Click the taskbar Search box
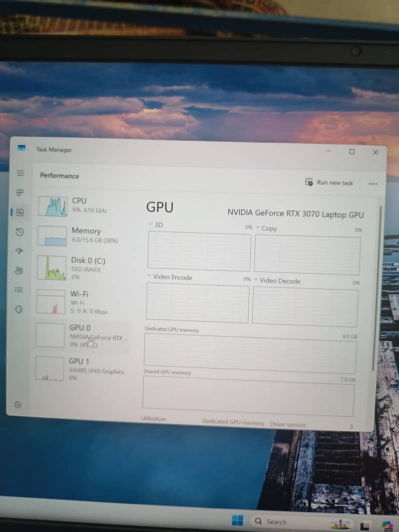The image size is (399, 532). [302, 522]
